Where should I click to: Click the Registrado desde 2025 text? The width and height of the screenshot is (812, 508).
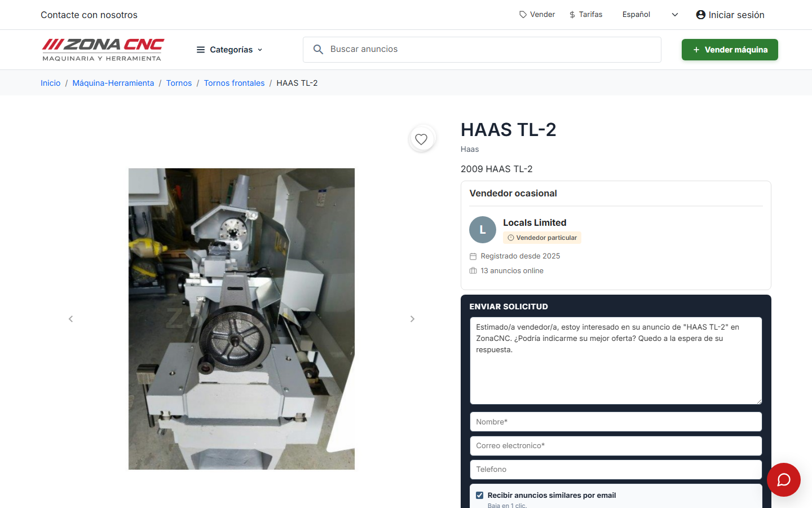(520, 256)
